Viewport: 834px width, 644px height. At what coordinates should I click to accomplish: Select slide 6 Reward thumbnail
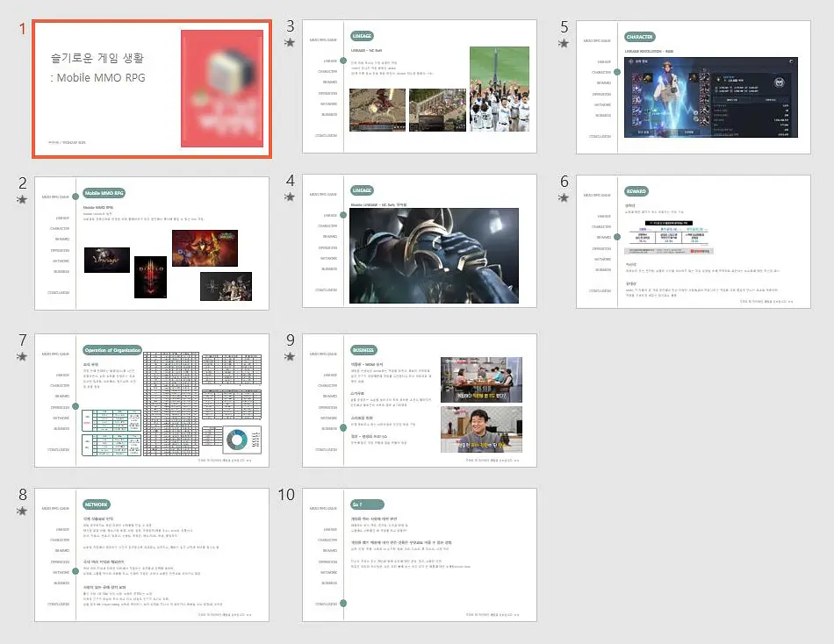tap(694, 241)
